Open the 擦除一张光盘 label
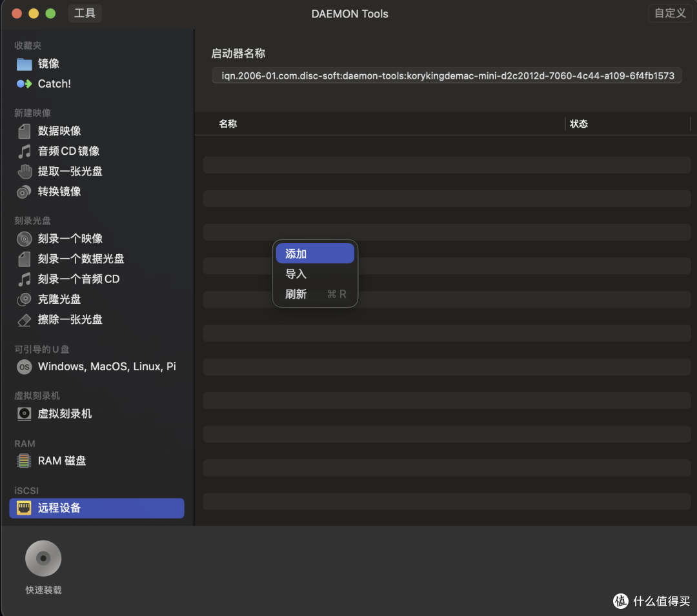Image resolution: width=697 pixels, height=616 pixels. (70, 320)
